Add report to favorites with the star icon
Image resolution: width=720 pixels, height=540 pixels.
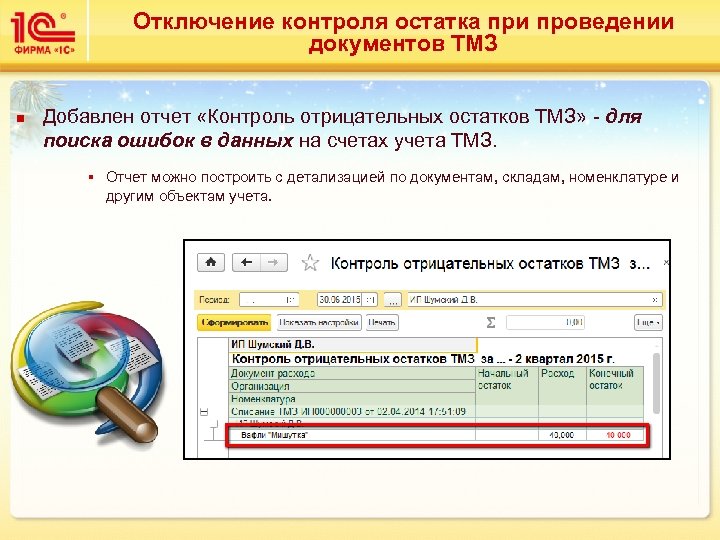[310, 263]
